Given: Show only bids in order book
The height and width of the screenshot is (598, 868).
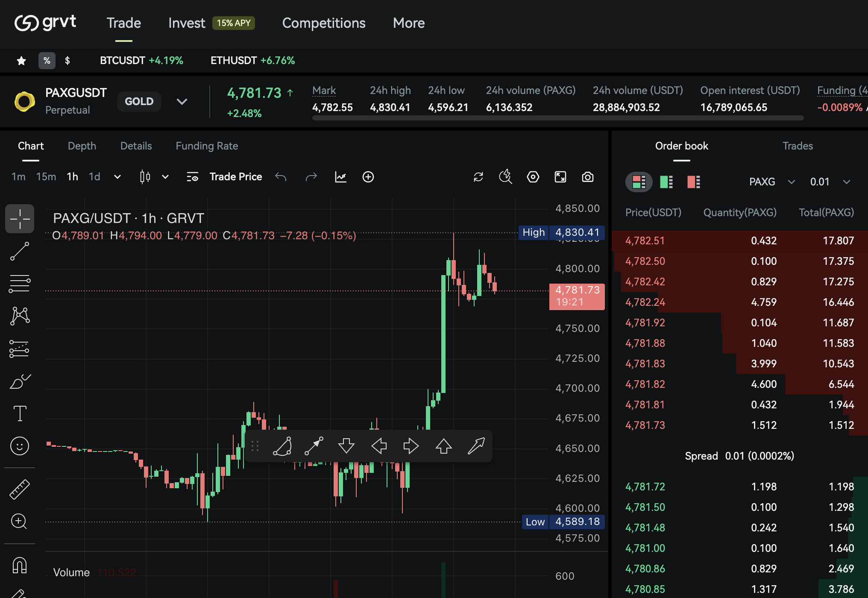Looking at the screenshot, I should 666,182.
